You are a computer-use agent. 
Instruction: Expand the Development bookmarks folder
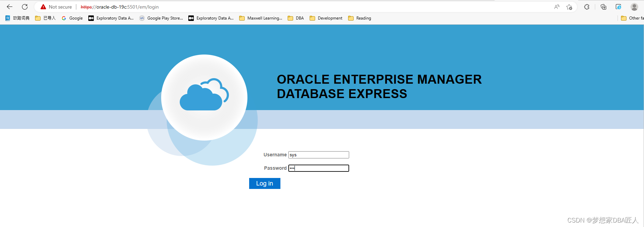pyautogui.click(x=326, y=18)
